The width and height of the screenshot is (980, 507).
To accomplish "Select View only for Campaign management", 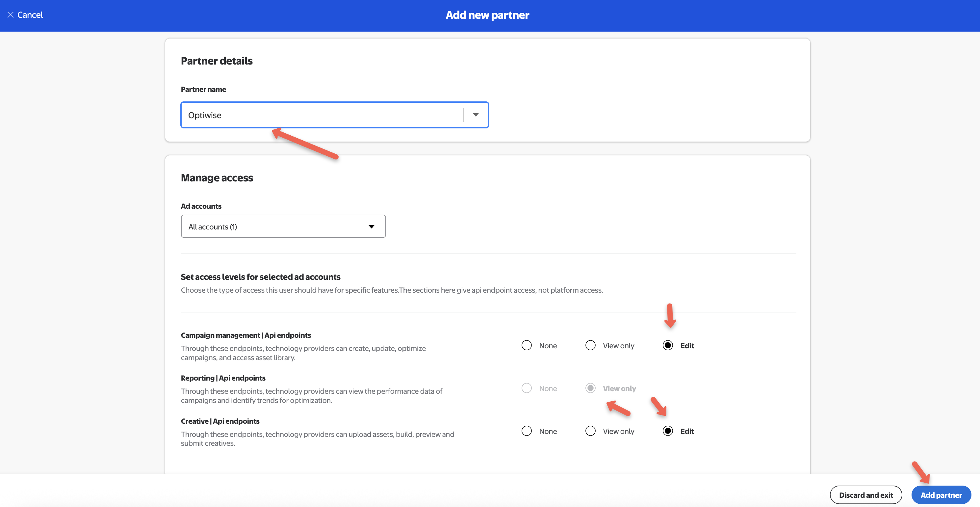I will click(x=590, y=345).
